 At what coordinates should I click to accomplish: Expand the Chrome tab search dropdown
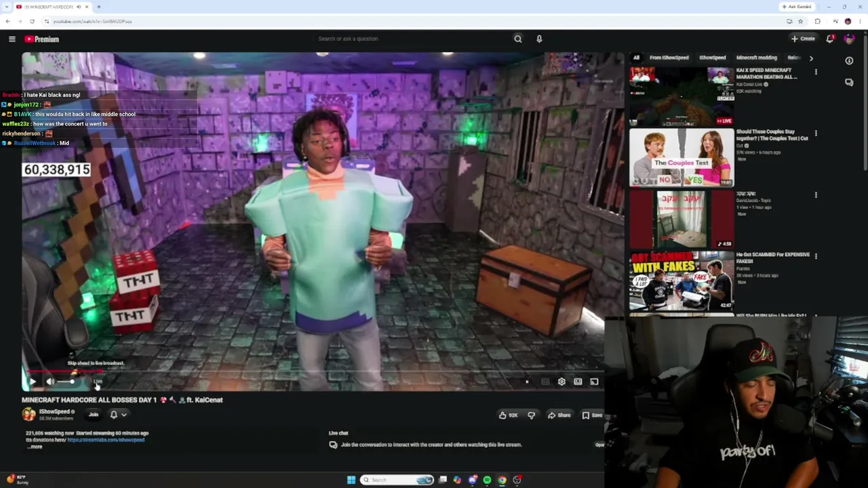7,7
